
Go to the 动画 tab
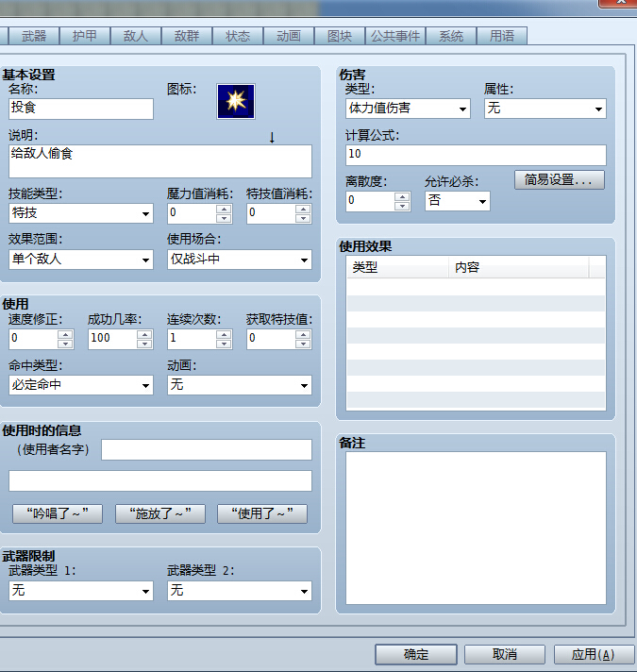288,36
